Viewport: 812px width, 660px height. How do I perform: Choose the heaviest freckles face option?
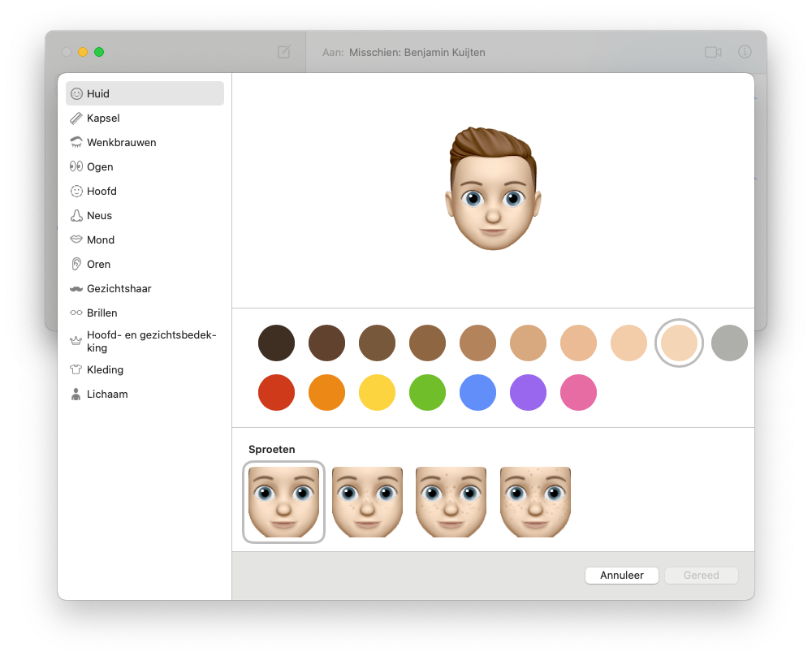point(535,503)
